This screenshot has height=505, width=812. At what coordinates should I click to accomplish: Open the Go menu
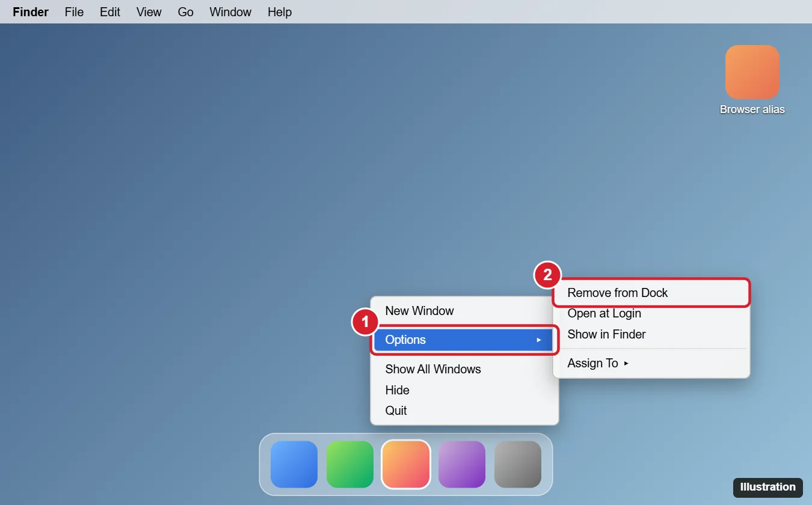pos(186,12)
